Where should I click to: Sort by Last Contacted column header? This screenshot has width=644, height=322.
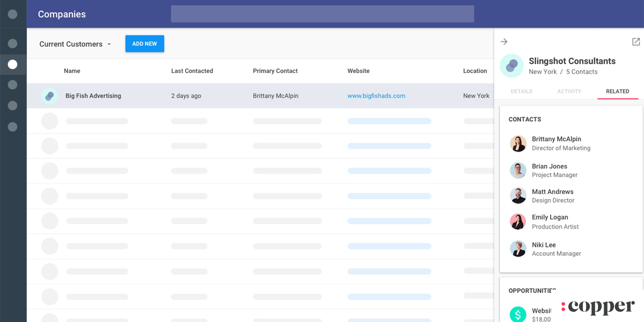click(192, 71)
